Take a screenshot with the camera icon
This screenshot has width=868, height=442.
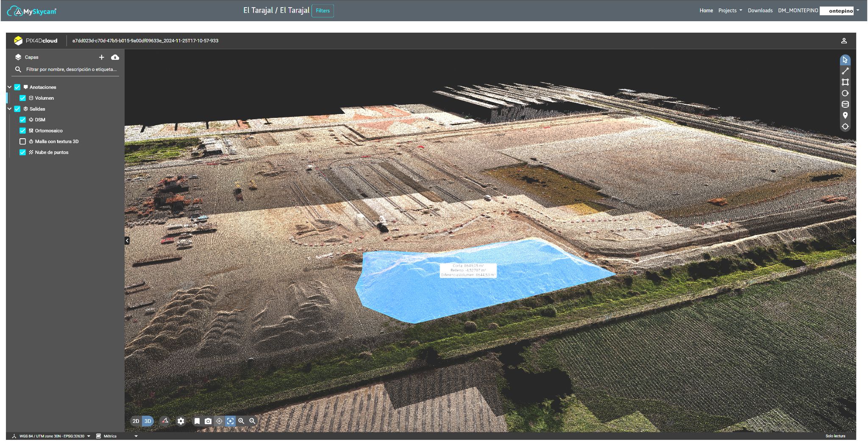pyautogui.click(x=208, y=421)
